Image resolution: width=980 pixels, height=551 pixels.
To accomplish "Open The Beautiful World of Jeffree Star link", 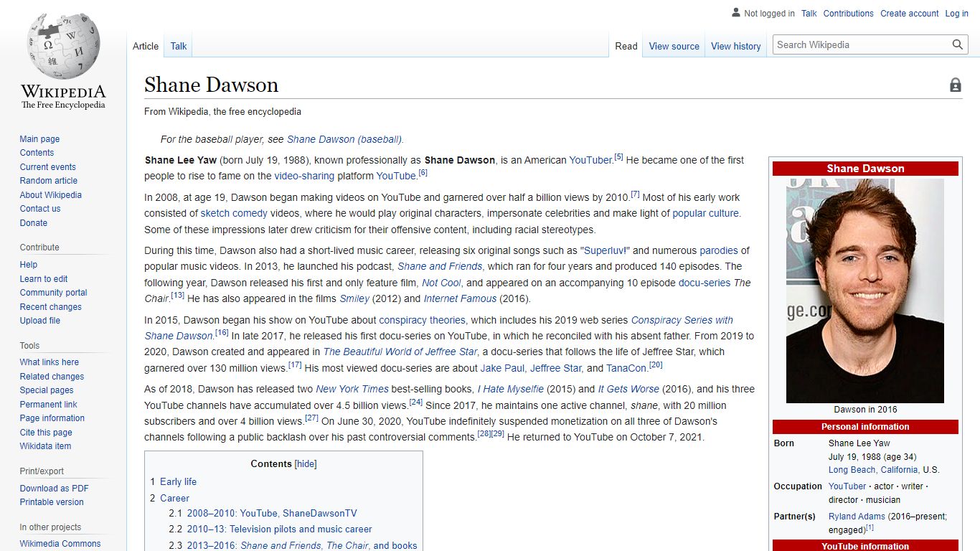I will 400,352.
